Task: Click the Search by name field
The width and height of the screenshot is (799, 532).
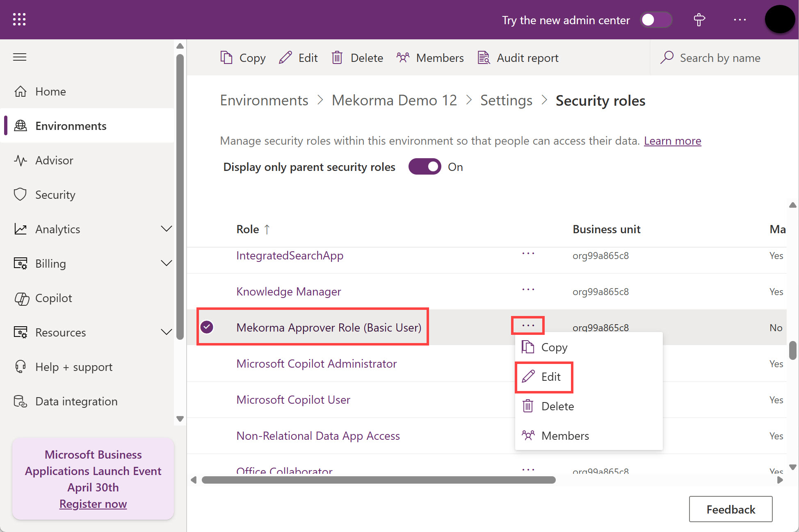Action: click(x=720, y=58)
